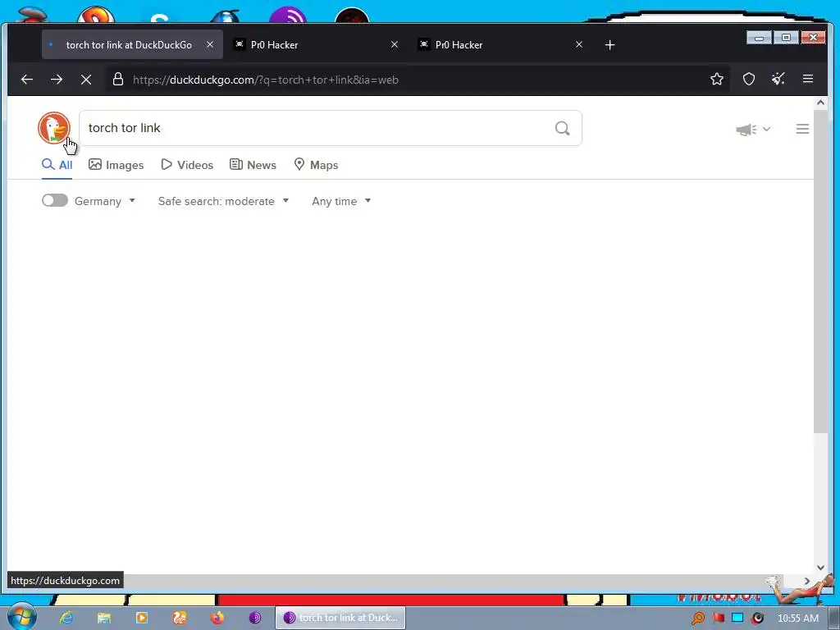Click the purple Tor Browser taskbar icon
The height and width of the screenshot is (630, 840).
(x=255, y=618)
